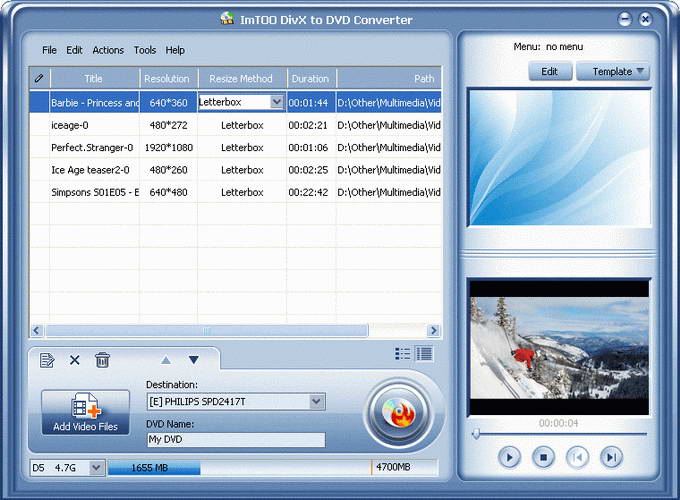Move item down with down arrow
Screen dimensions: 680x500
coord(193,359)
